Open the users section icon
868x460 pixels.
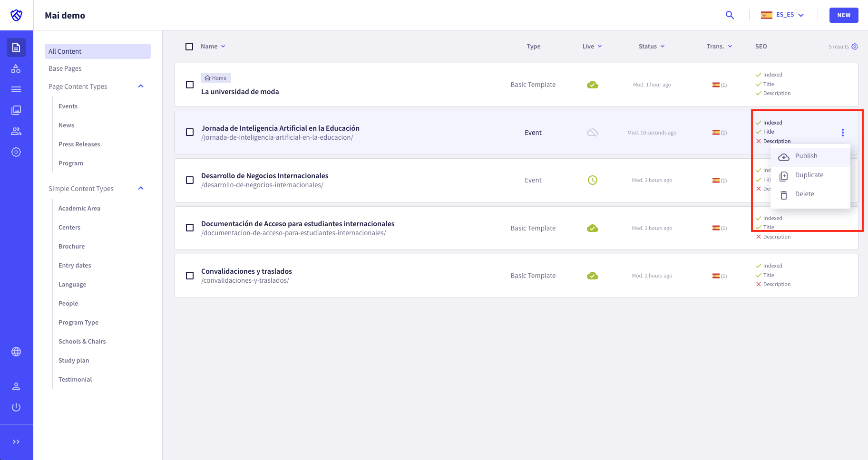pyautogui.click(x=16, y=131)
